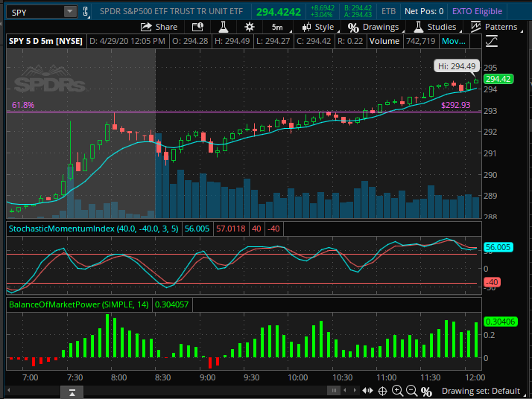Click the BalanceOfMarketPower study title
Screen dimensions: 532x399
pyautogui.click(x=79, y=304)
